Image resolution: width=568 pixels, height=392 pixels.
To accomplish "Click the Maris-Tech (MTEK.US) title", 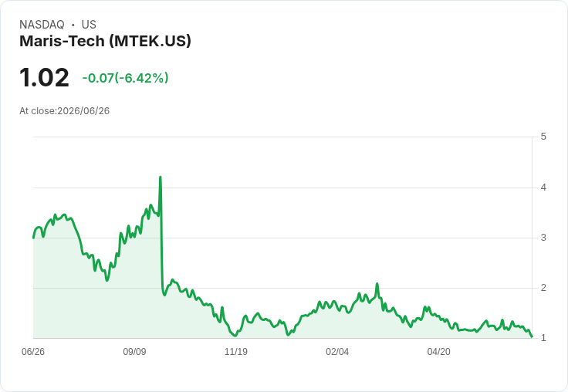I will [x=105, y=42].
